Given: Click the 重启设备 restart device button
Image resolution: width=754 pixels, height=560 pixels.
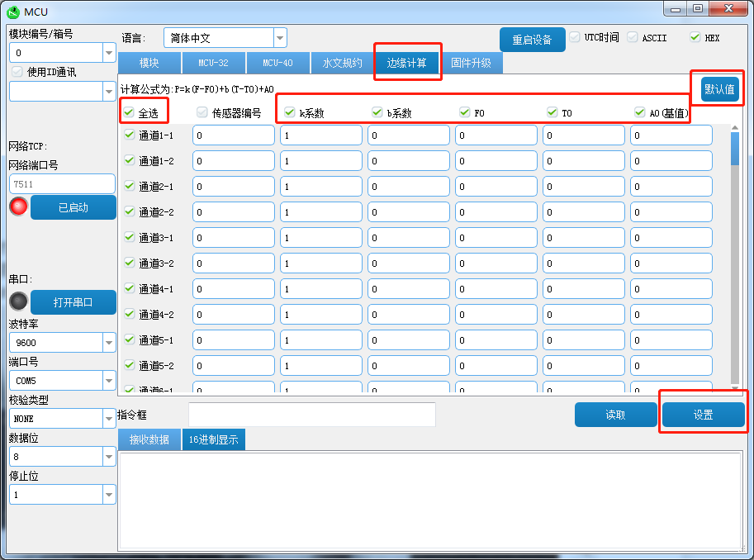Looking at the screenshot, I should 532,40.
